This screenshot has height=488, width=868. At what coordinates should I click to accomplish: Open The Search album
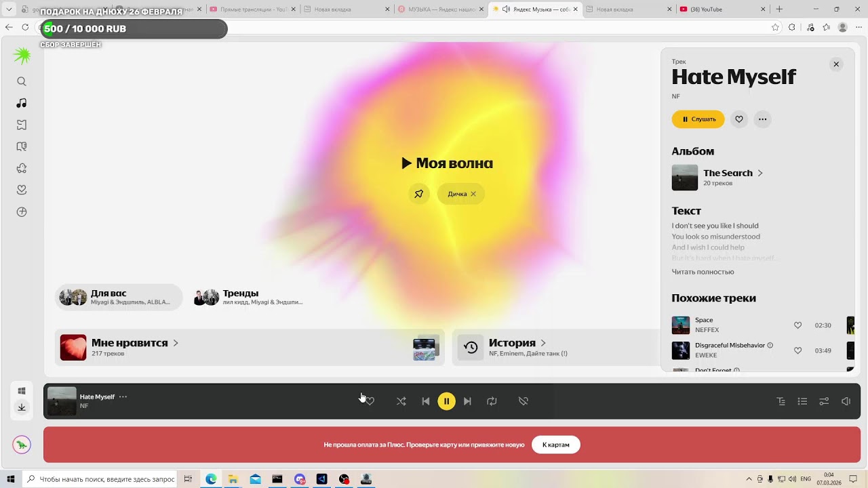tap(733, 173)
